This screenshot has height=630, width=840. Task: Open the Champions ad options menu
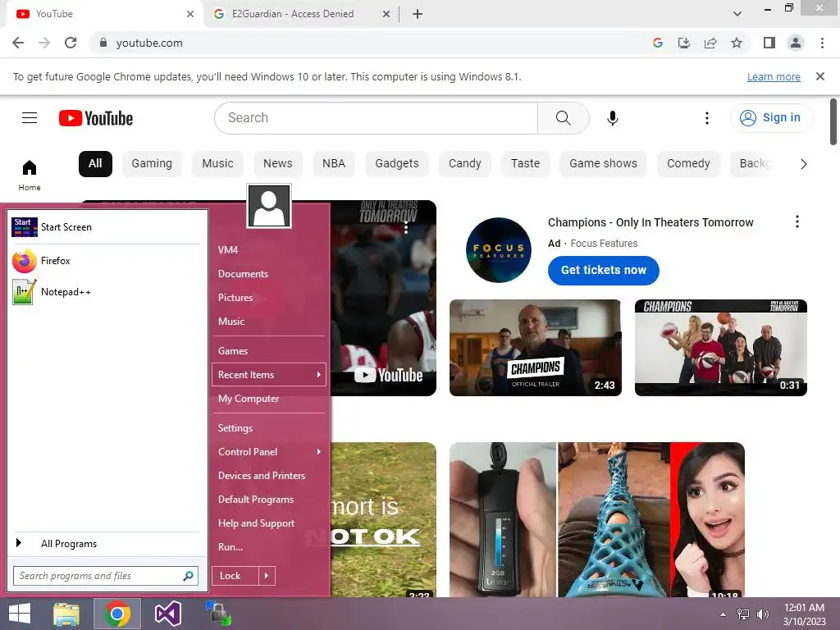[x=797, y=221]
